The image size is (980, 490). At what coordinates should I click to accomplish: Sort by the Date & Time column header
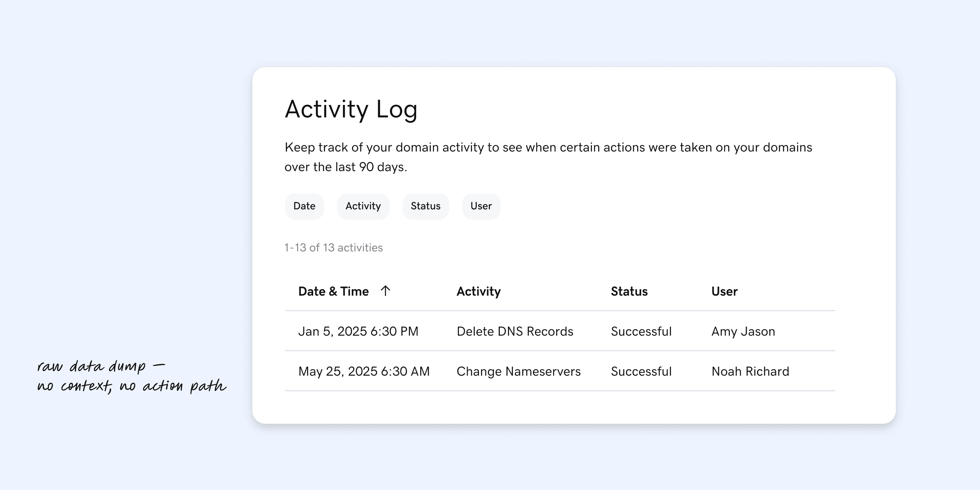click(333, 292)
